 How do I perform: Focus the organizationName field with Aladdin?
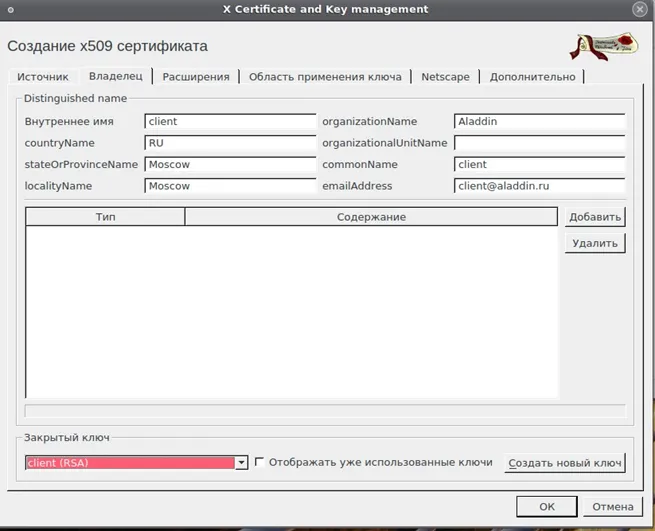click(x=539, y=122)
